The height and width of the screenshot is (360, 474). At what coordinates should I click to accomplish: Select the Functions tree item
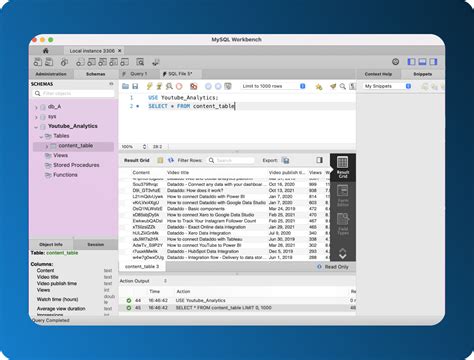(x=65, y=175)
